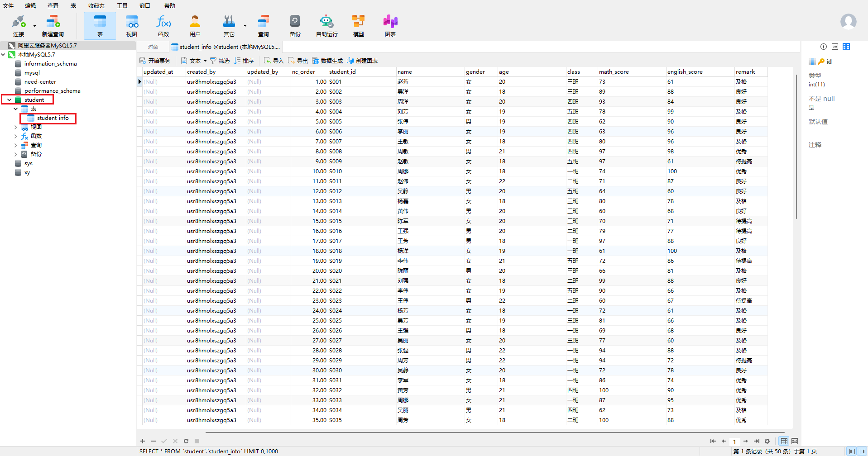
Task: Click the 导出 (Export) button
Action: click(298, 61)
